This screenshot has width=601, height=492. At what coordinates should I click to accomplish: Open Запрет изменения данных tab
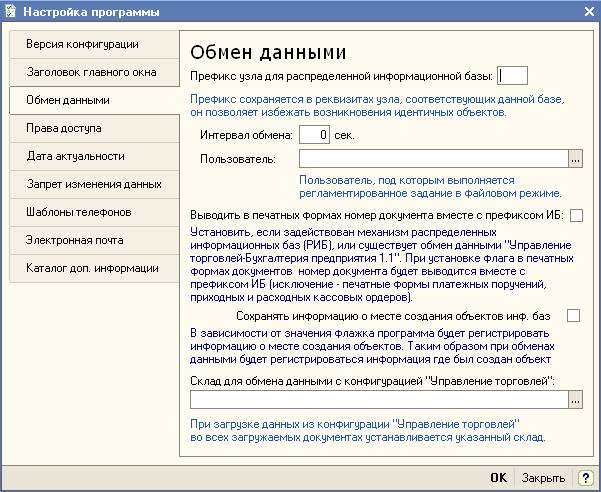coord(95,185)
